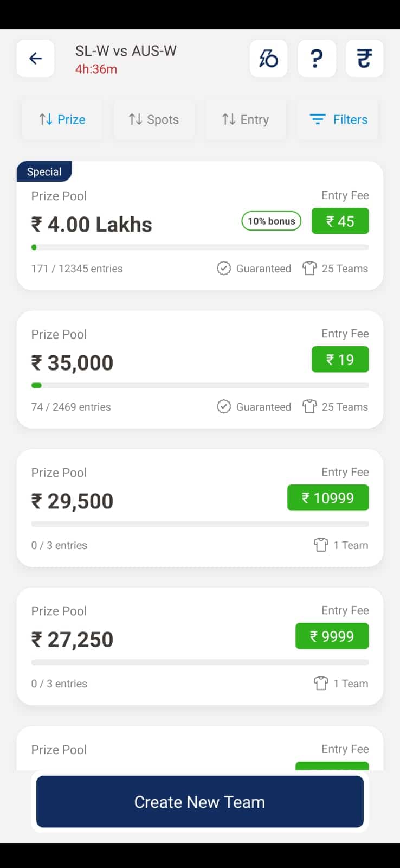Join contest with ₹19 entry fee
This screenshot has width=400, height=868.
tap(340, 360)
